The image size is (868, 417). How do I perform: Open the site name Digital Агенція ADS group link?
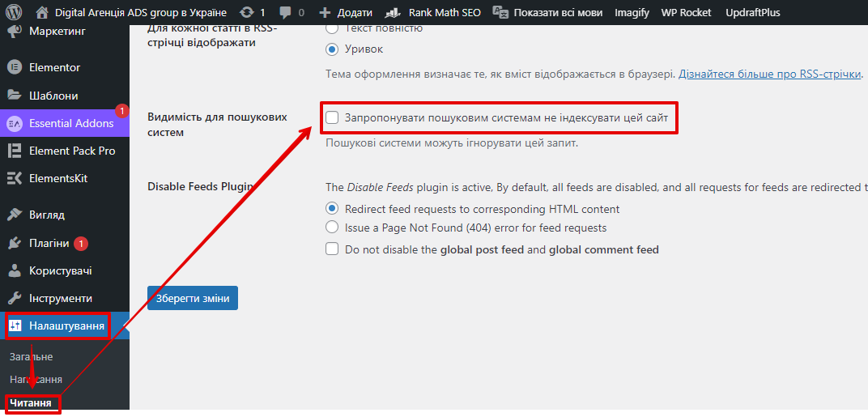141,12
